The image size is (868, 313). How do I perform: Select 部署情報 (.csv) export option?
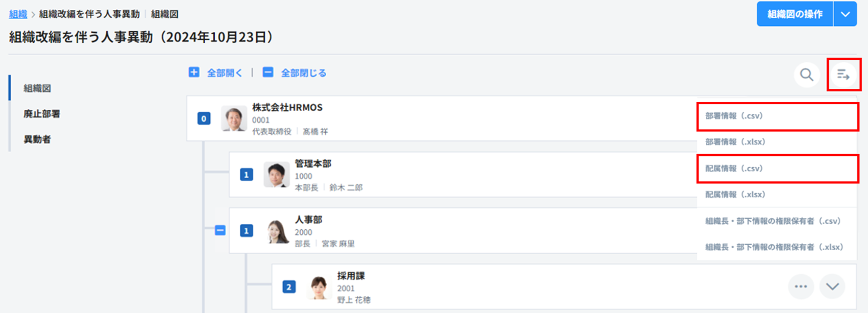[734, 116]
